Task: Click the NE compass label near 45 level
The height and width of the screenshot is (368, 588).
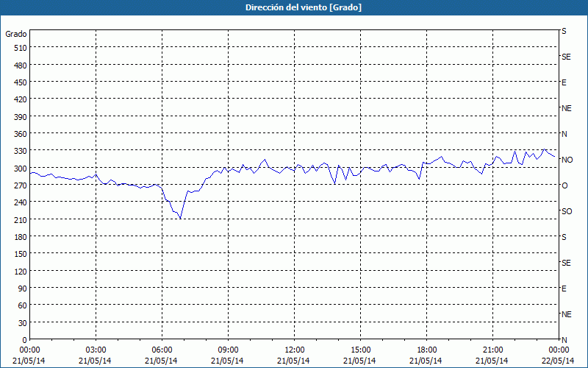Action: coord(566,314)
